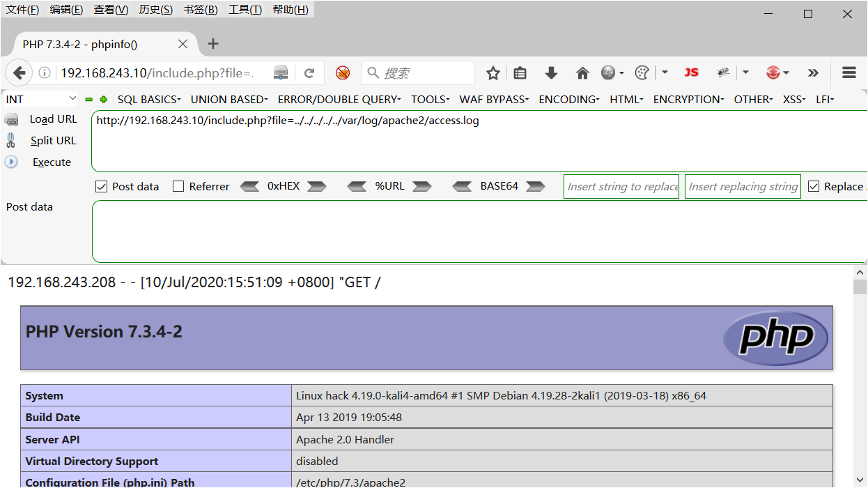Open the 历史(S) menu
The height and width of the screenshot is (488, 868).
pyautogui.click(x=156, y=10)
